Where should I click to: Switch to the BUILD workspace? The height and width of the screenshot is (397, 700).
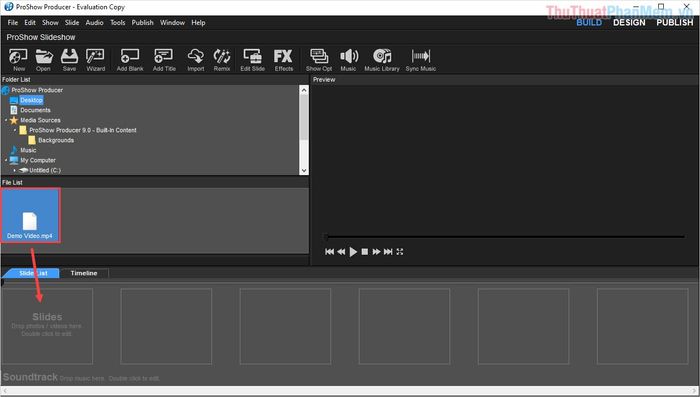point(589,22)
